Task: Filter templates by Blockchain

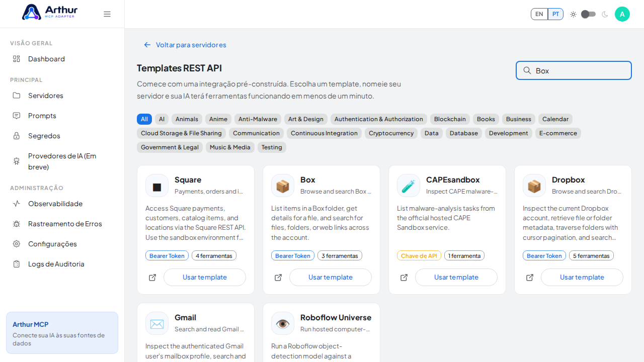Action: (450, 119)
